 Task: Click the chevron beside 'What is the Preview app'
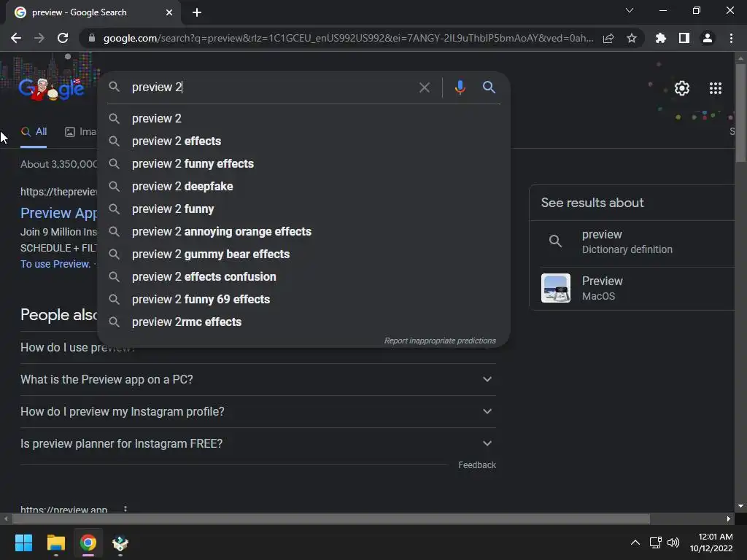pyautogui.click(x=487, y=379)
